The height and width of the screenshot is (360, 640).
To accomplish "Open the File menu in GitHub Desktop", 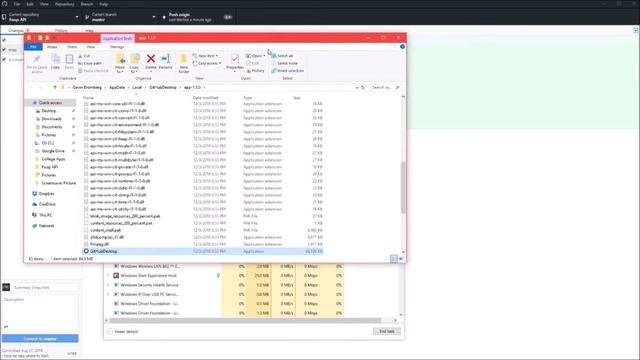I will [17, 4].
